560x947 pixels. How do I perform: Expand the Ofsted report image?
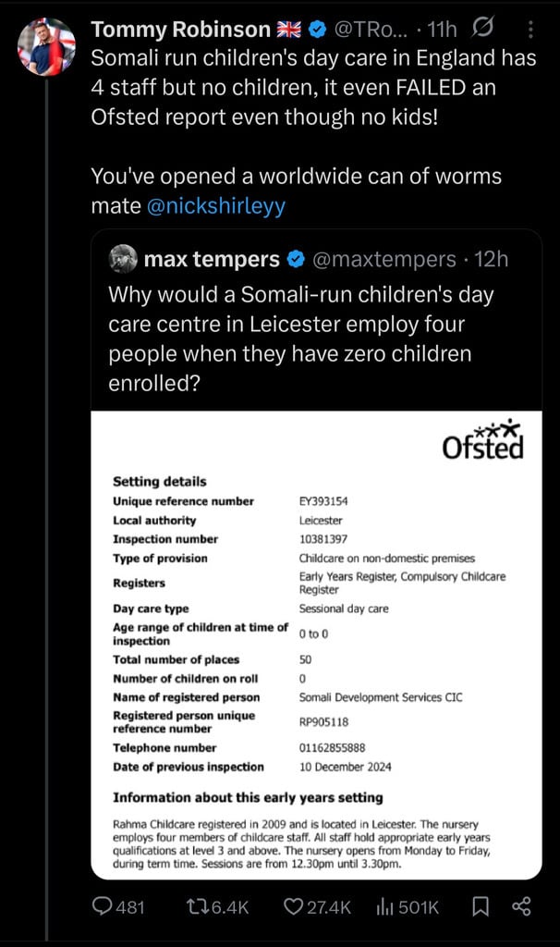(x=316, y=645)
